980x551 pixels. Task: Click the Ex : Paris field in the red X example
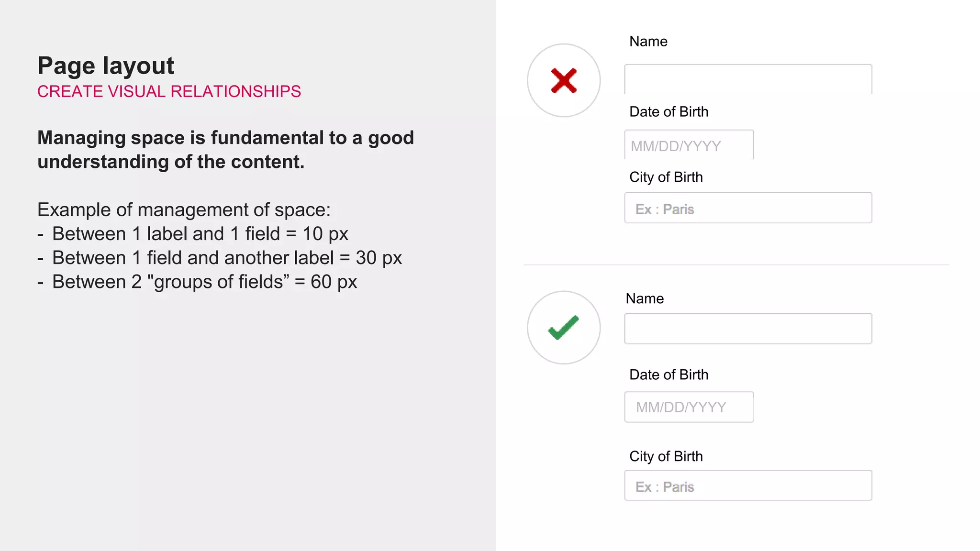click(x=748, y=208)
